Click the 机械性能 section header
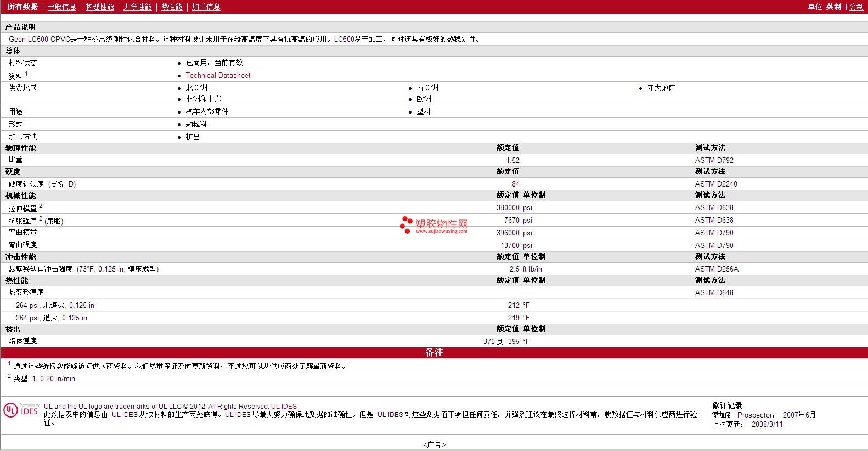868x451 pixels. (x=20, y=195)
